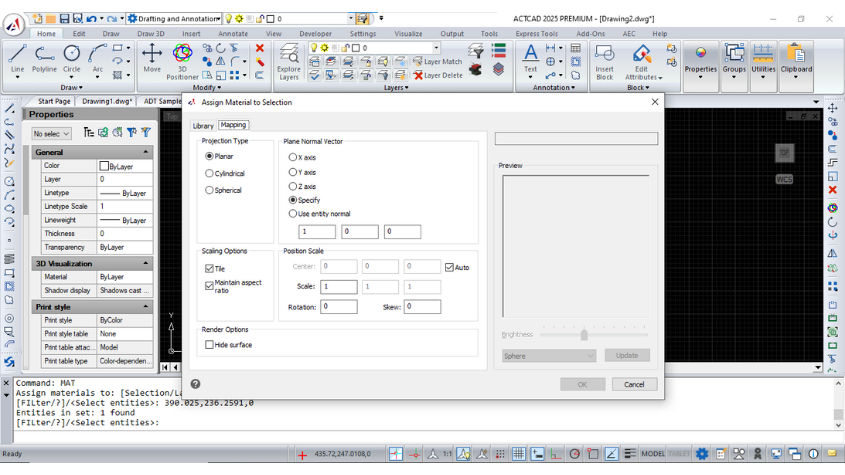Run Layer Match command
The height and width of the screenshot is (475, 845).
click(438, 61)
